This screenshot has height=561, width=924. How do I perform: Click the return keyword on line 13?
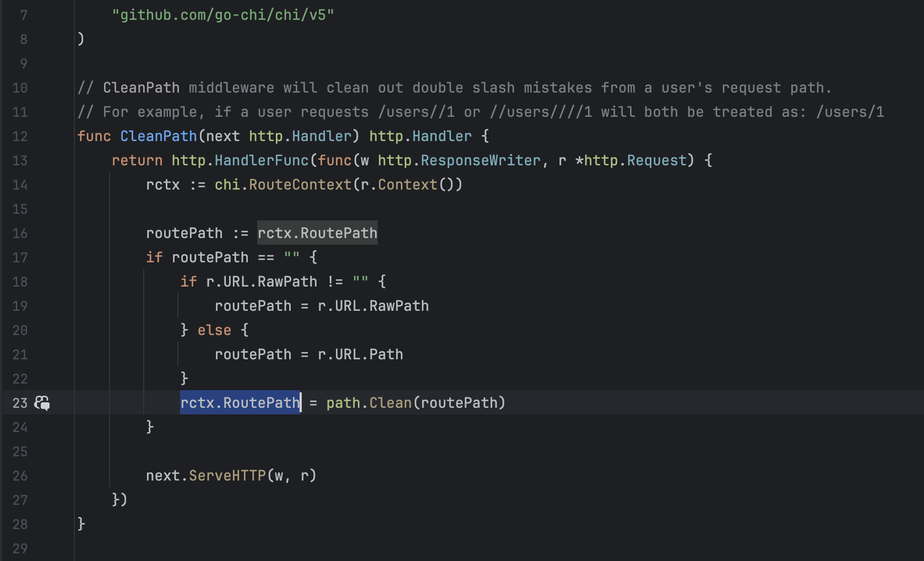pyautogui.click(x=137, y=160)
